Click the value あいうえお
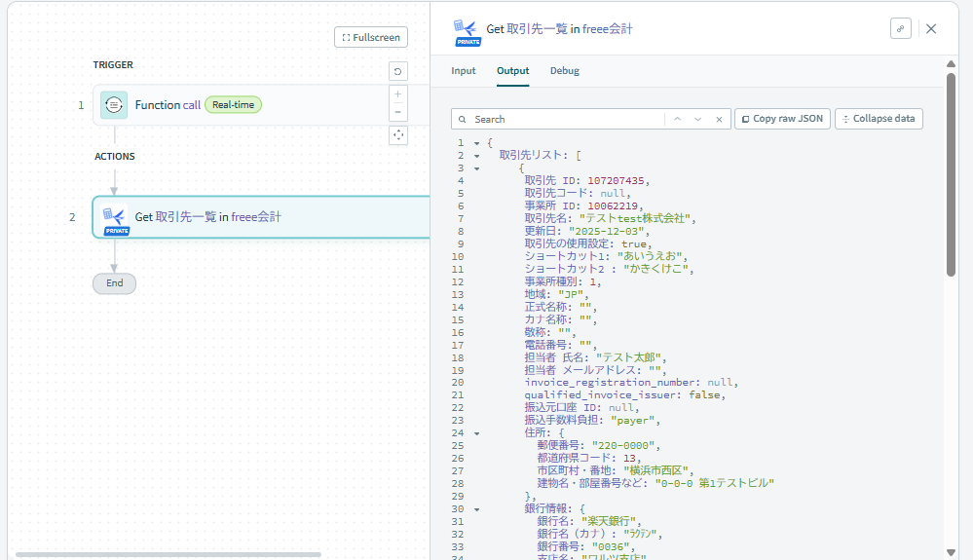Image resolution: width=973 pixels, height=560 pixels. [650, 256]
